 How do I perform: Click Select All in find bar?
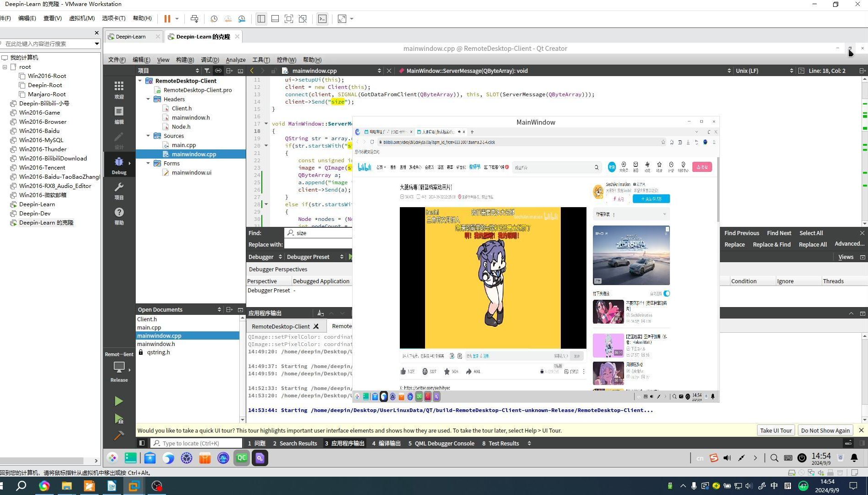(x=811, y=233)
